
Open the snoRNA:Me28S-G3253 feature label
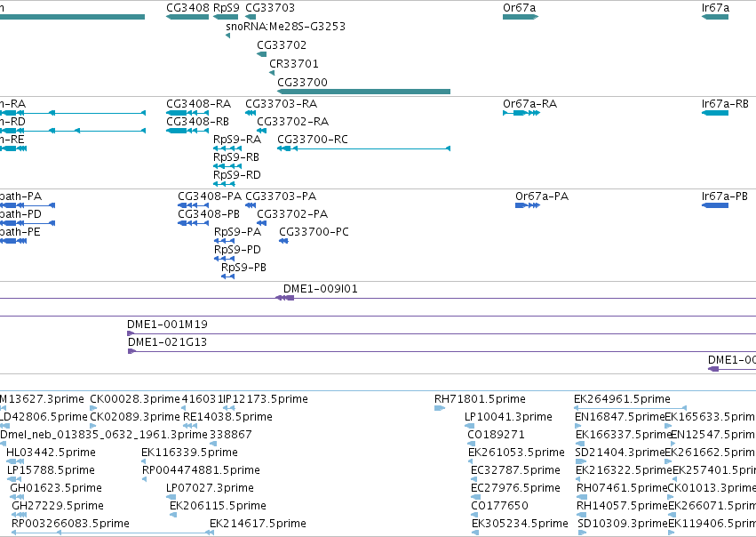tap(285, 26)
